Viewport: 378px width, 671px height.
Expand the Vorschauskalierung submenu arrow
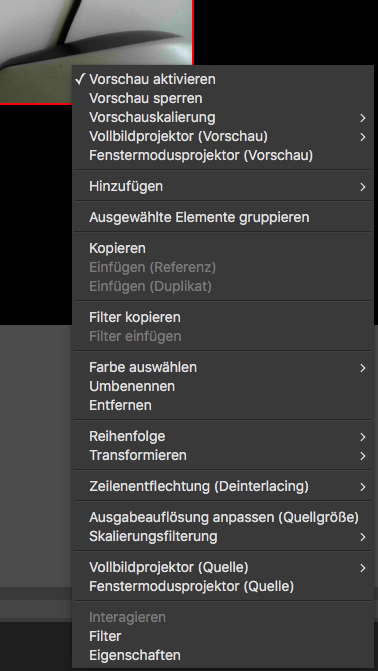click(363, 118)
